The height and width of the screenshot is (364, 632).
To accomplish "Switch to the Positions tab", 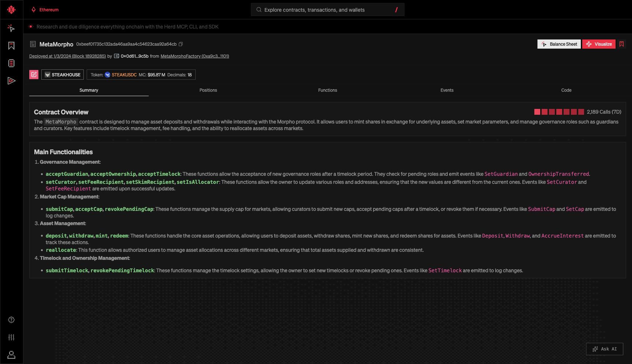I will [x=208, y=90].
